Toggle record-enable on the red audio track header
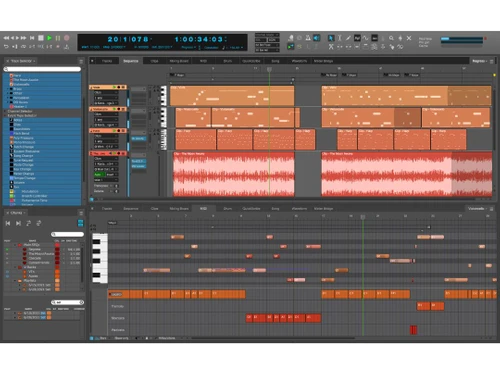The image size is (500, 375). click(119, 153)
